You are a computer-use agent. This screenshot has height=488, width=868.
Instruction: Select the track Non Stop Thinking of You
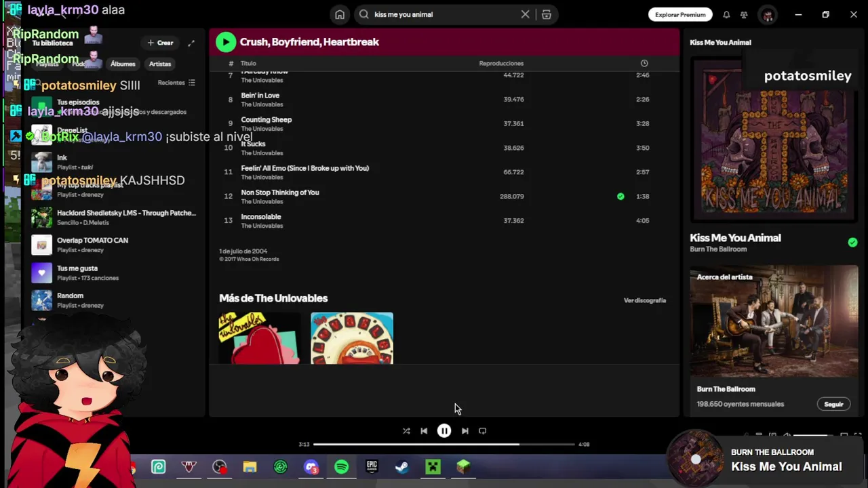point(444,197)
